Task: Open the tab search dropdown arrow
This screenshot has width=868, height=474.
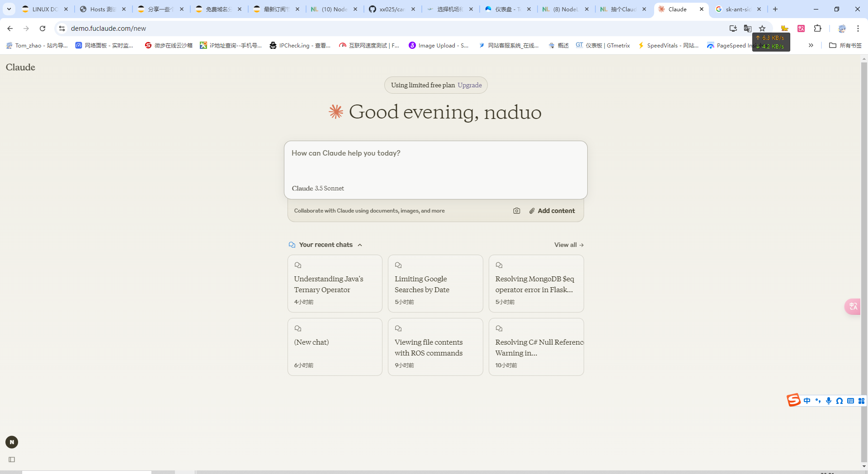Action: click(9, 9)
